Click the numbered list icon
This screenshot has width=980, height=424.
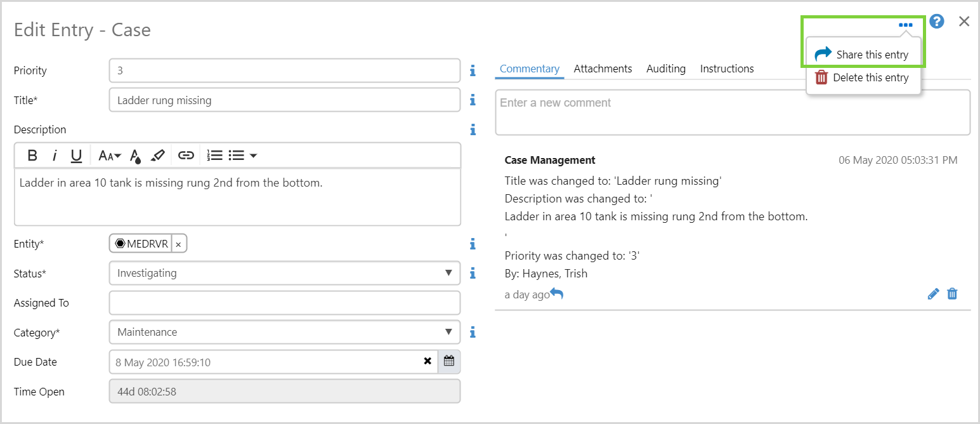pos(215,156)
